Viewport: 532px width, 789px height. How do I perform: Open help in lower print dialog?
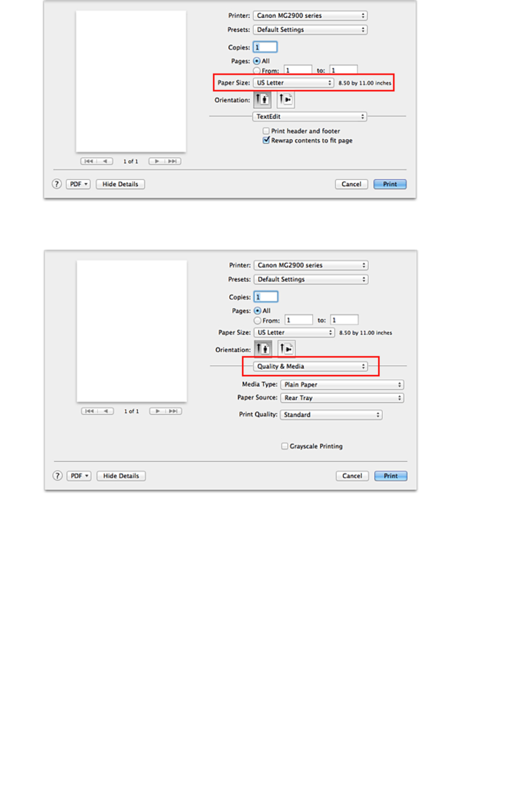tap(58, 476)
